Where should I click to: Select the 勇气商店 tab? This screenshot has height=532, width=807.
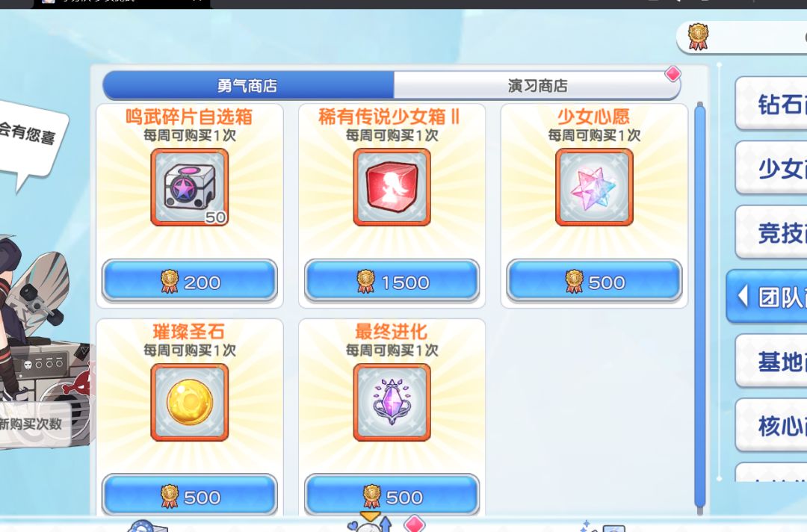coord(248,85)
